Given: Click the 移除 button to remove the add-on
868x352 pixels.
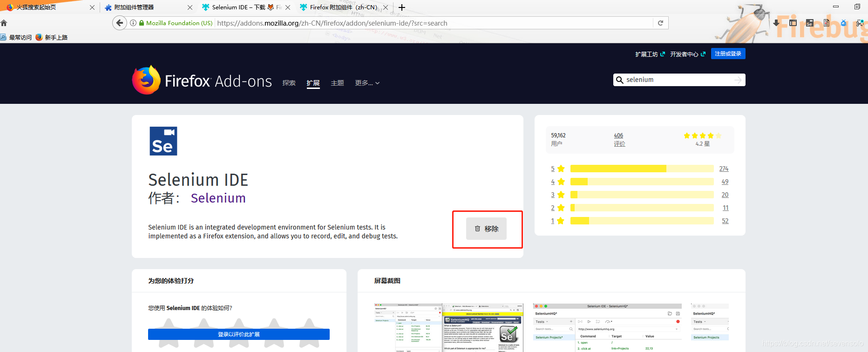Looking at the screenshot, I should (486, 229).
